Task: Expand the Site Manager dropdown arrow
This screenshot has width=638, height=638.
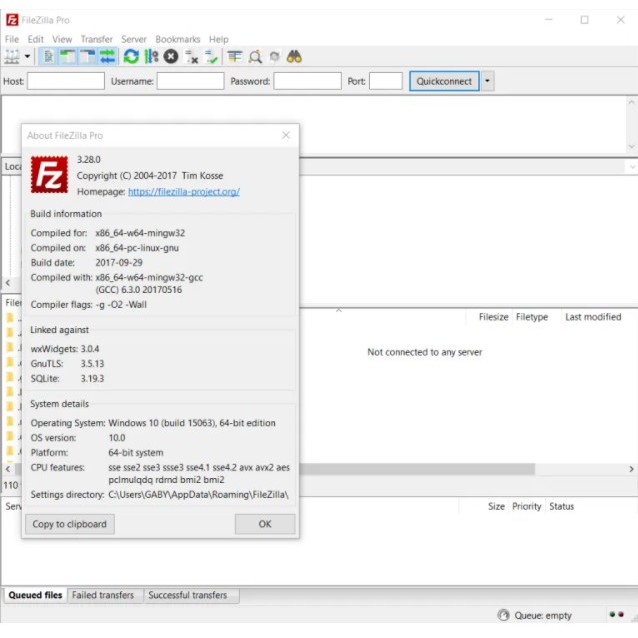Action: tap(28, 57)
